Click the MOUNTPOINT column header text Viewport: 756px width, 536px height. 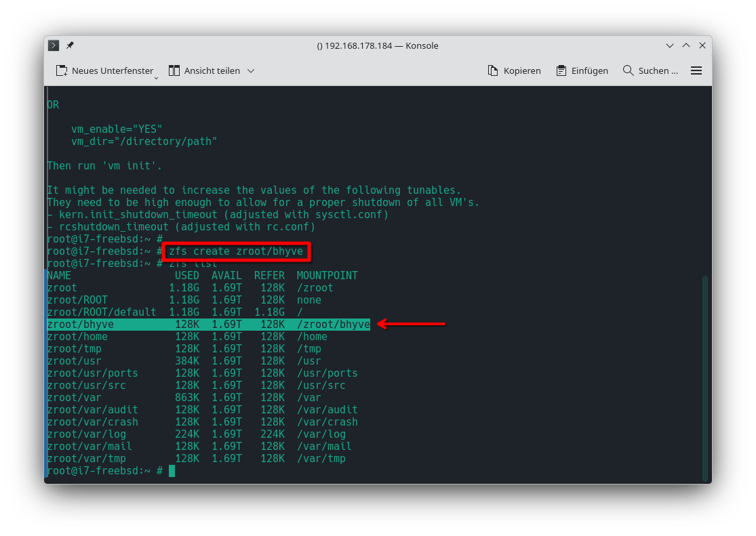tap(327, 276)
